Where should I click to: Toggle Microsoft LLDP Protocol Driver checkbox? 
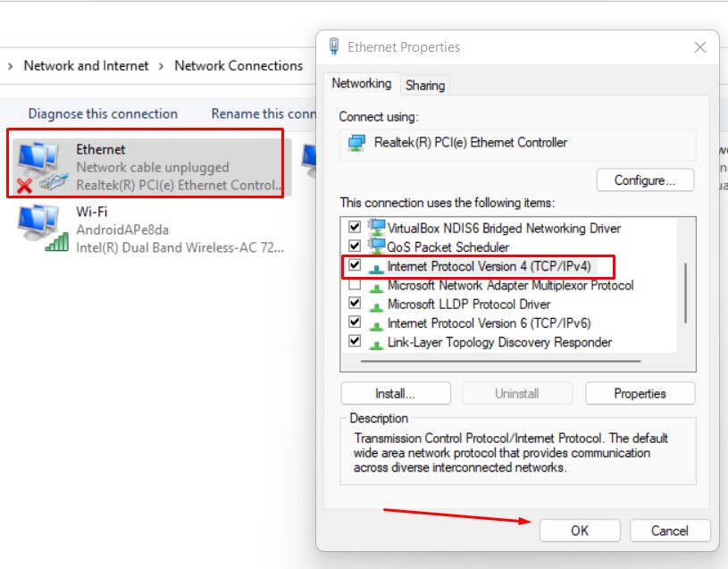pos(355,303)
